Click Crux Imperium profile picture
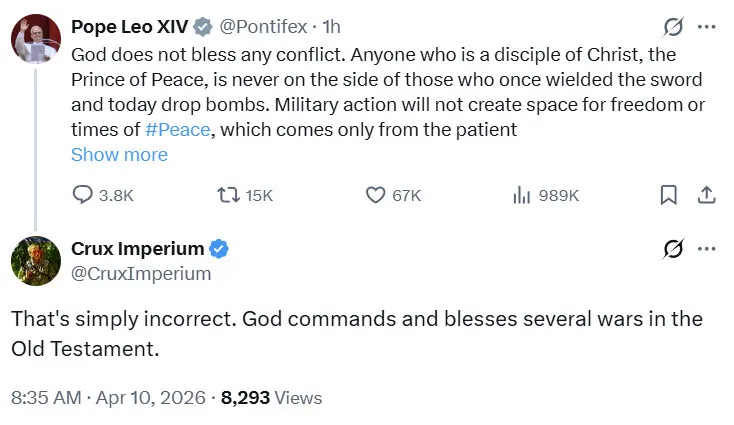The height and width of the screenshot is (425, 734). click(36, 261)
